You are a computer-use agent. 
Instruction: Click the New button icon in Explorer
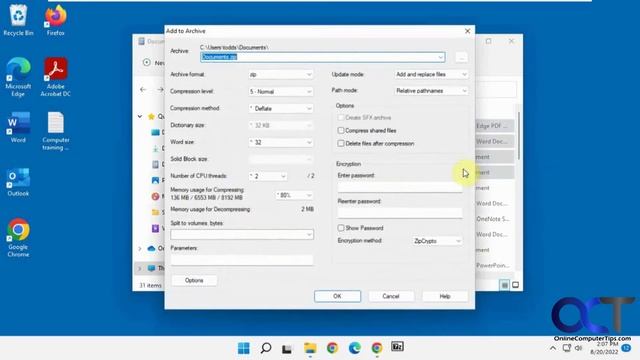point(147,62)
